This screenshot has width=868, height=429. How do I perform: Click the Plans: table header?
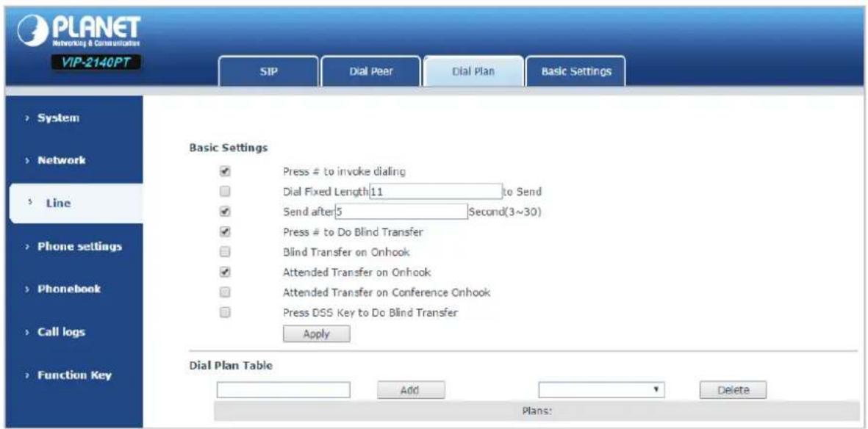[x=537, y=411]
